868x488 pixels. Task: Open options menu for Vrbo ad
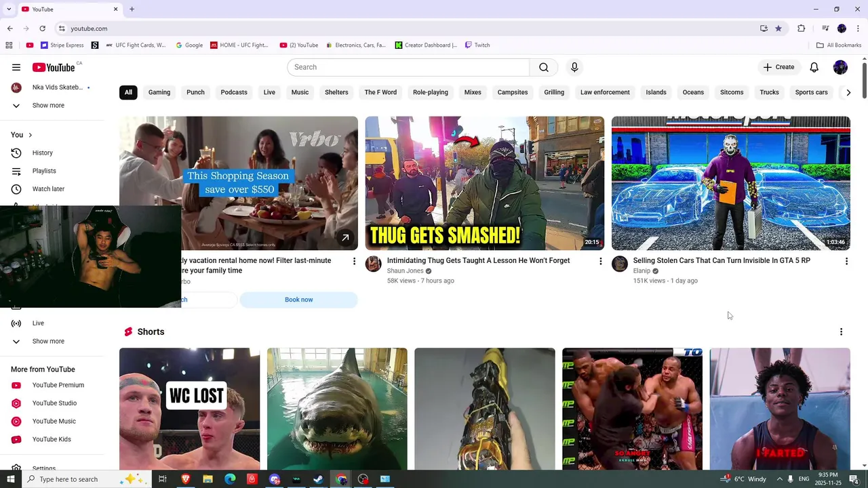click(x=354, y=261)
